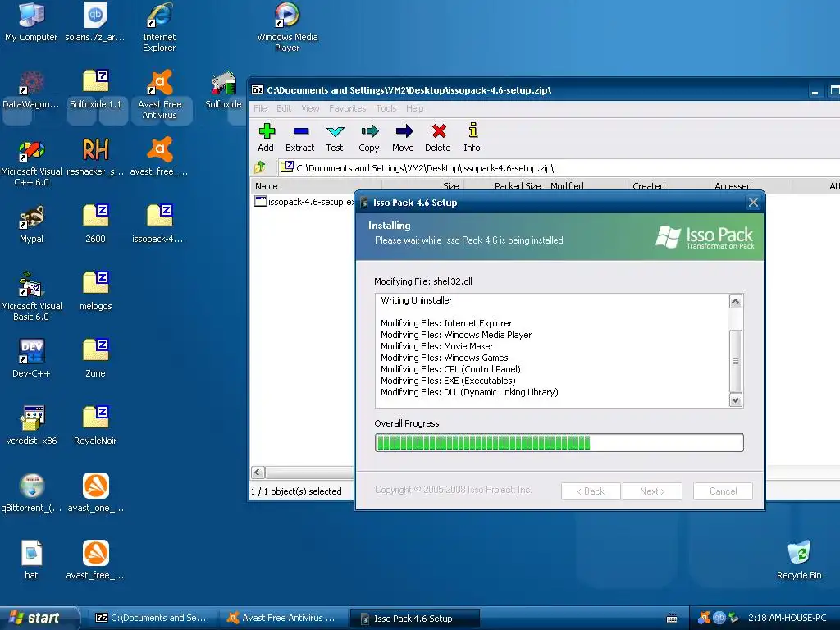This screenshot has height=630, width=840.
Task: Click the Overall Progress bar
Action: (559, 442)
